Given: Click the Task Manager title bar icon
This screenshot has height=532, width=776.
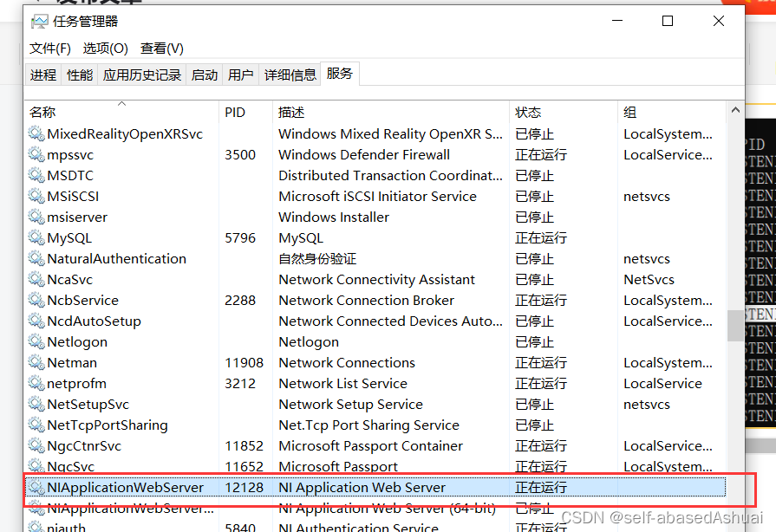Looking at the screenshot, I should click(39, 22).
